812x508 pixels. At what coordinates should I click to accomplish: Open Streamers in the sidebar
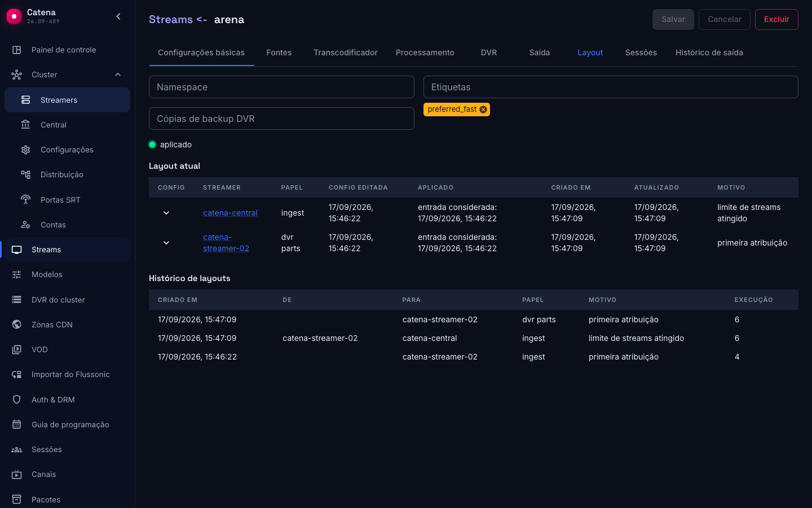tap(67, 100)
